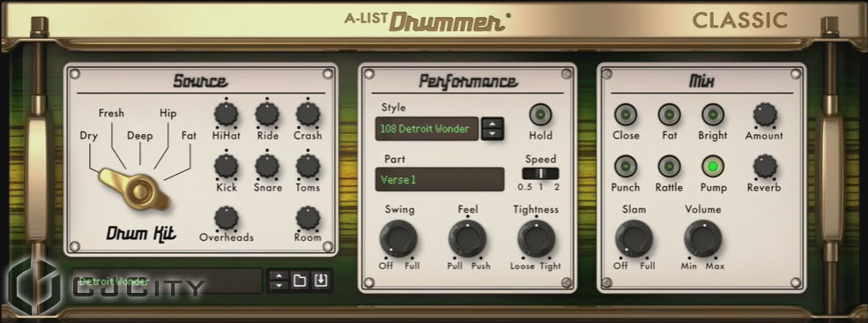Click the Tightness knob
The height and width of the screenshot is (323, 868).
[536, 239]
